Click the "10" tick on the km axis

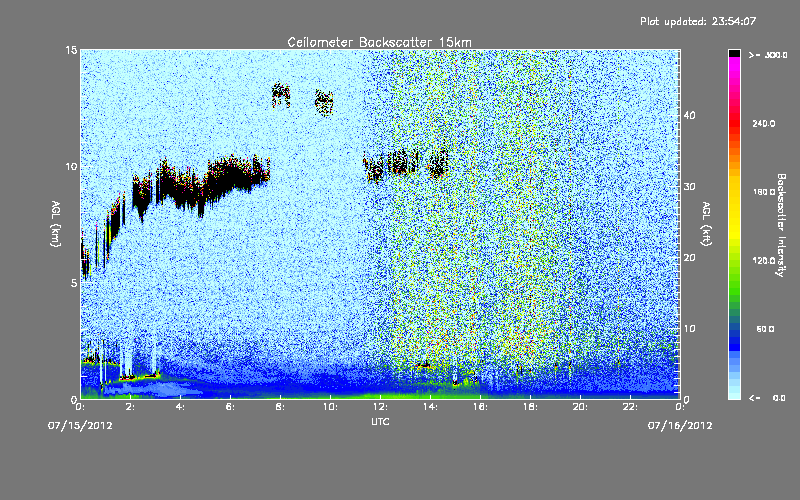click(71, 167)
